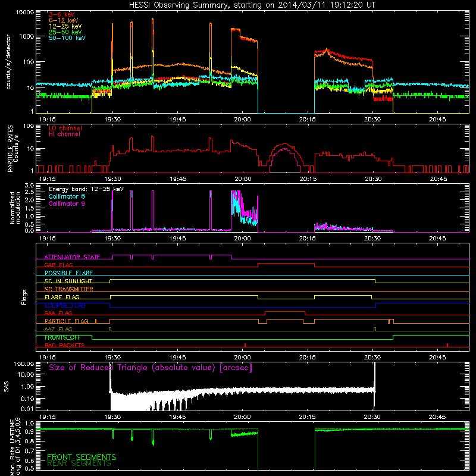Click the BAD_PACKETS red tick after 20:45

pyautogui.click(x=447, y=345)
